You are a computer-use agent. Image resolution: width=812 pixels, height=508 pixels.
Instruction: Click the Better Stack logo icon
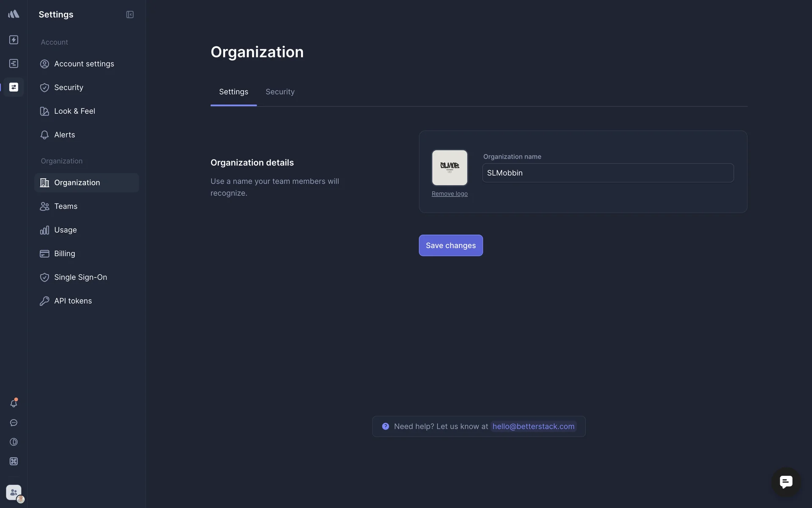point(14,14)
